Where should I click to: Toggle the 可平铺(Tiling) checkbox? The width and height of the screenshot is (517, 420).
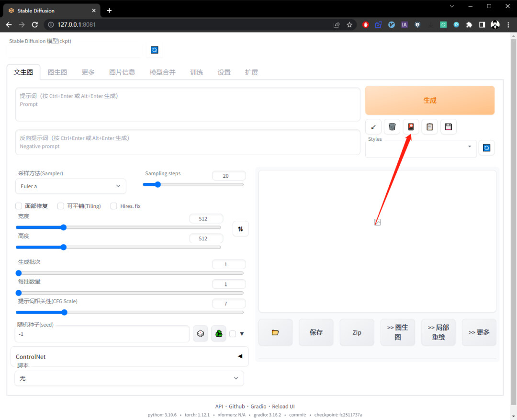(x=61, y=206)
